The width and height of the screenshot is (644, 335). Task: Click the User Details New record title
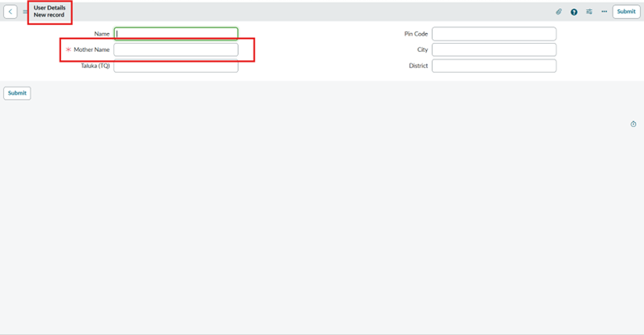click(50, 12)
